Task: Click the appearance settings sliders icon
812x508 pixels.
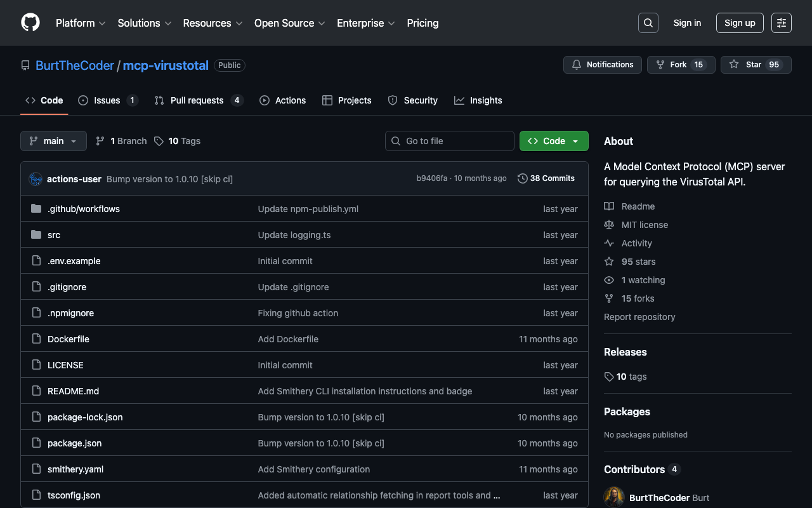Action: (781, 23)
